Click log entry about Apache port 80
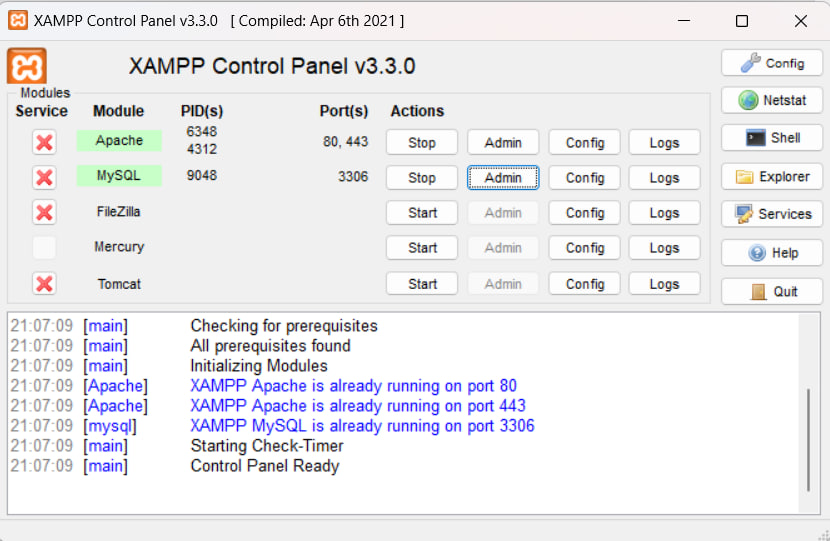This screenshot has height=541, width=830. pyautogui.click(x=353, y=386)
